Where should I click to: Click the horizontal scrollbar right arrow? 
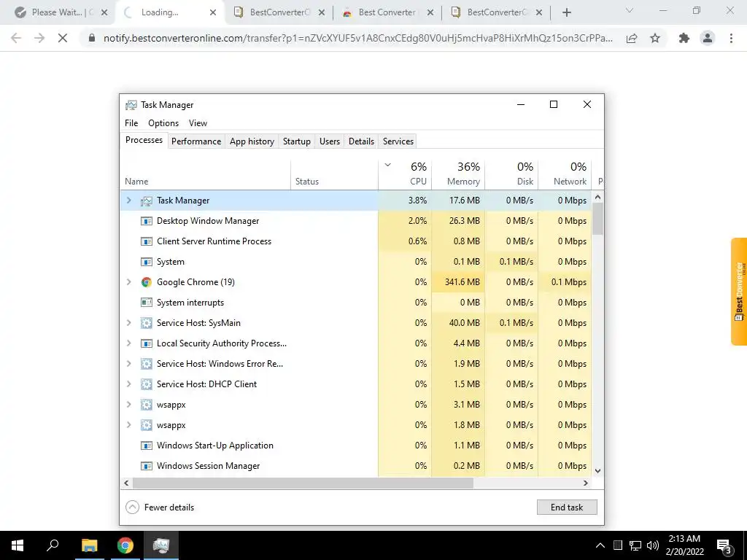click(x=586, y=483)
